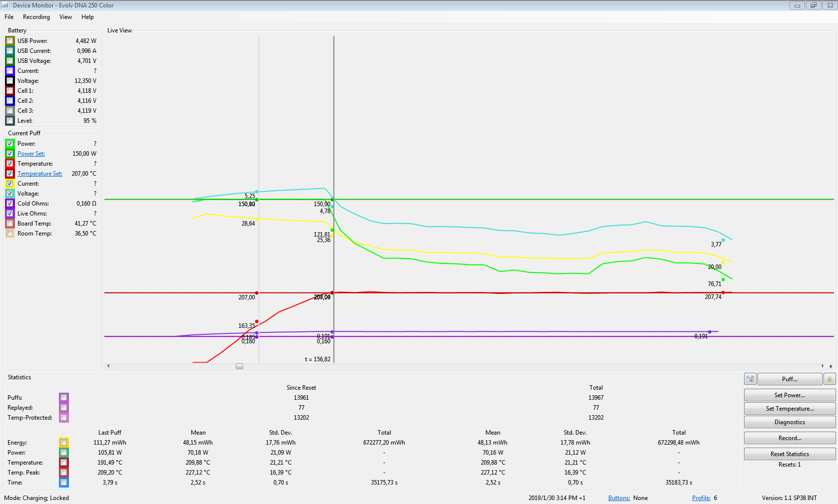Pause the live view graph
The height and width of the screenshot is (504, 838).
tap(829, 379)
